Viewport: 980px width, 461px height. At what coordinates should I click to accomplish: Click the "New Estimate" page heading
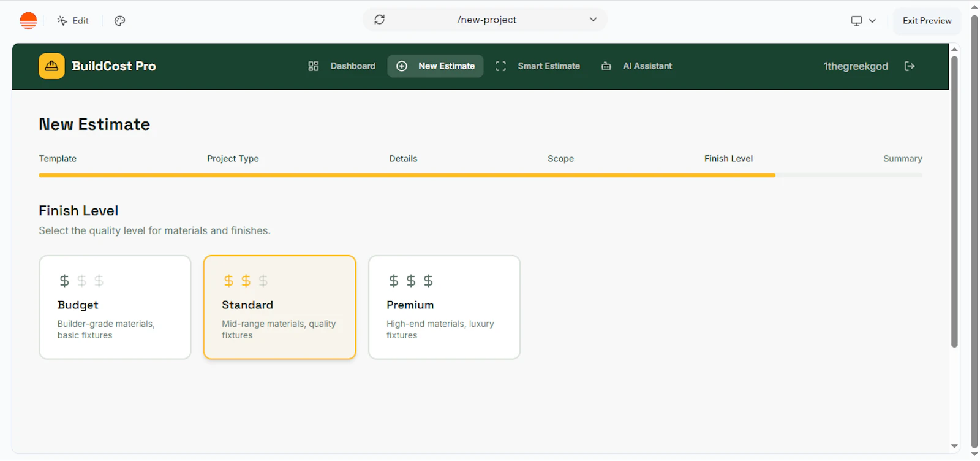pyautogui.click(x=94, y=124)
